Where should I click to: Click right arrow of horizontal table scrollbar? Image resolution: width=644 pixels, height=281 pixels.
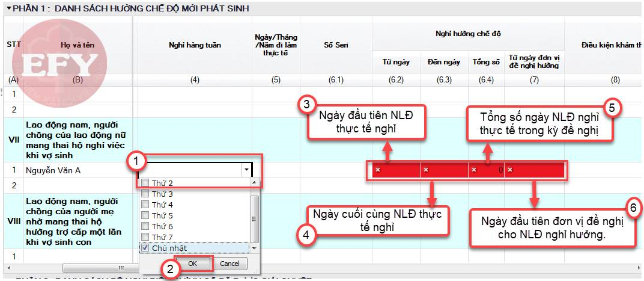point(638,267)
